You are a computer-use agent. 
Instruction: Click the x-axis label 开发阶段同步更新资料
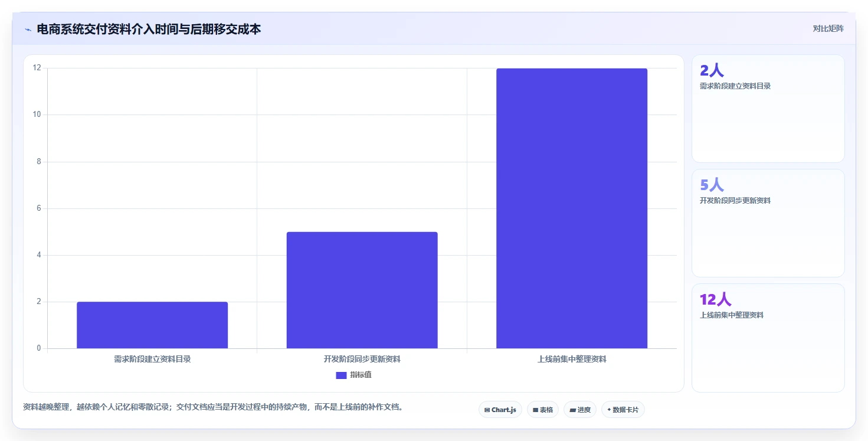[362, 359]
